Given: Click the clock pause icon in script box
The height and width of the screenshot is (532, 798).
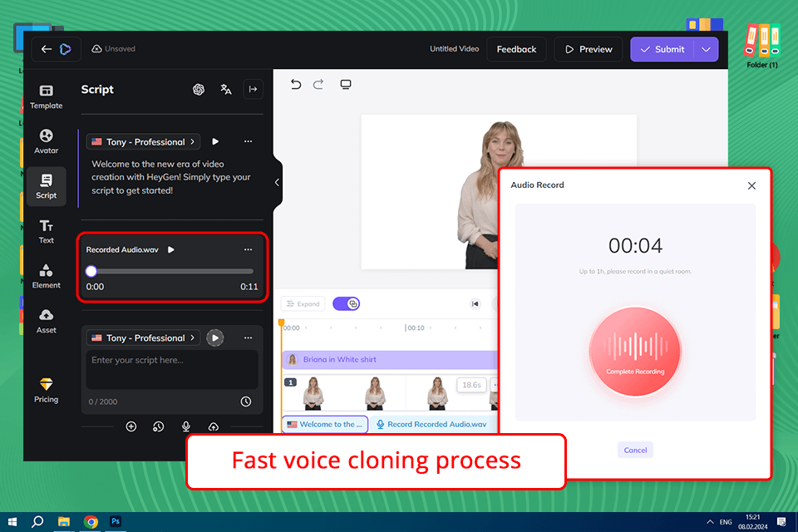Looking at the screenshot, I should pyautogui.click(x=246, y=401).
